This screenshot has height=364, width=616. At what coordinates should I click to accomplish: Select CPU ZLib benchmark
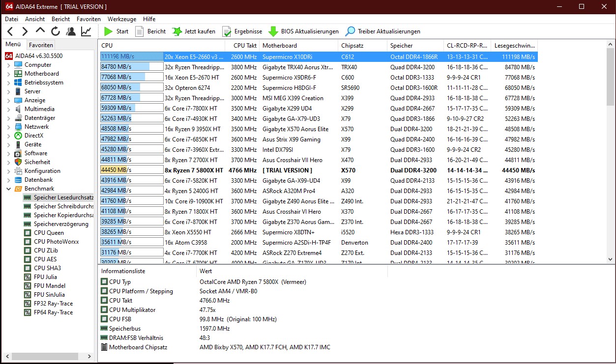pyautogui.click(x=40, y=251)
